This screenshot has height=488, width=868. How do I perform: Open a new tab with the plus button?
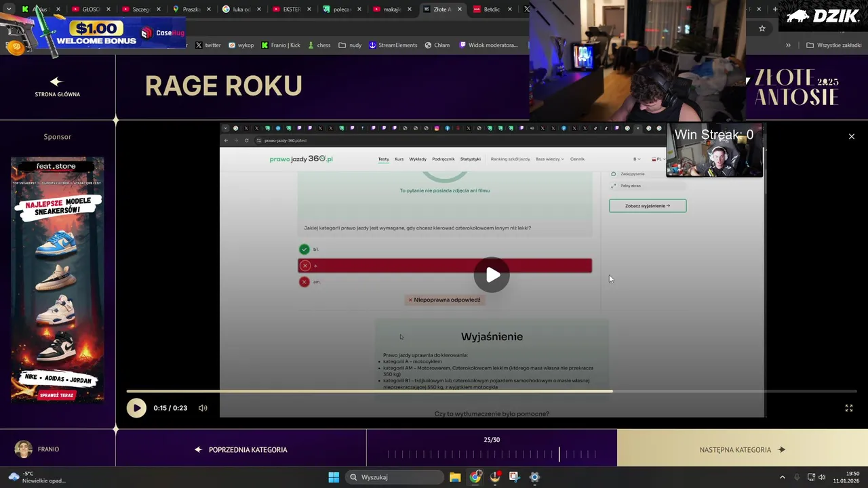point(776,9)
